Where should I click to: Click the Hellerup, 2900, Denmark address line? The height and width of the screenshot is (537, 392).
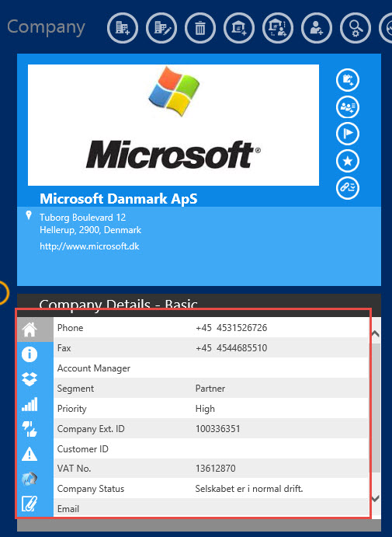pyautogui.click(x=90, y=230)
